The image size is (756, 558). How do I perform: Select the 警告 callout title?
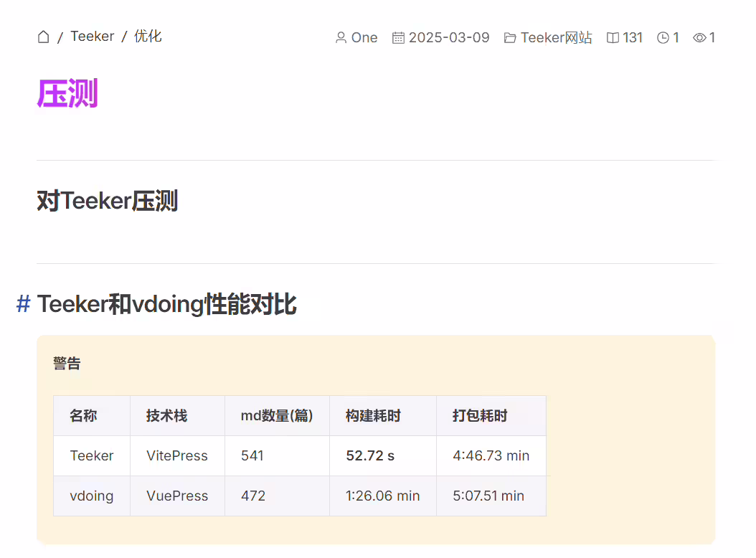[x=67, y=363]
